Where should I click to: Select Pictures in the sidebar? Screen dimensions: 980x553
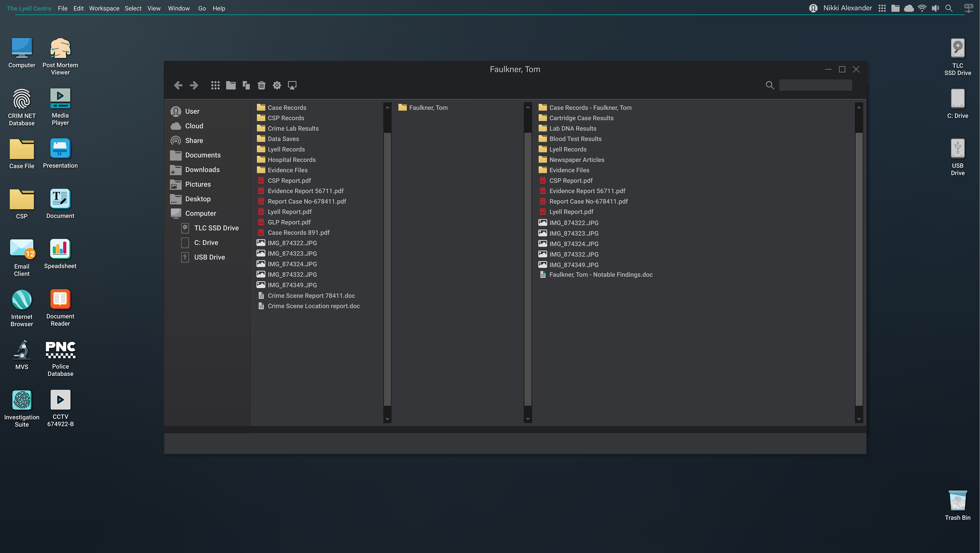click(191, 184)
